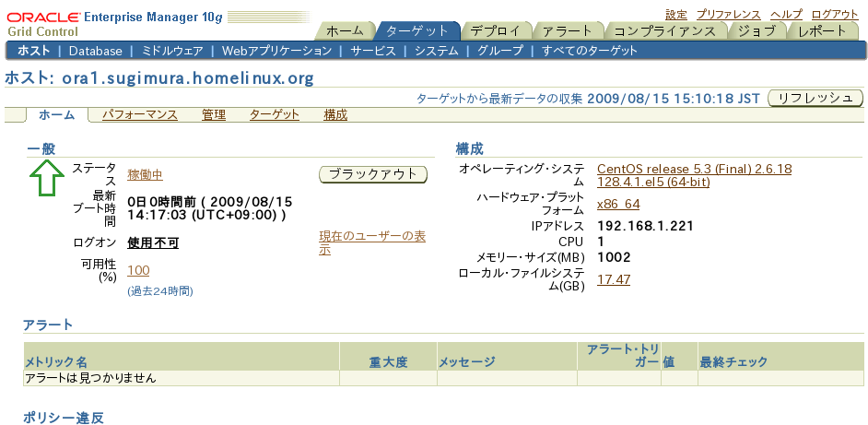Open the ホーム main tab

pyautogui.click(x=345, y=31)
